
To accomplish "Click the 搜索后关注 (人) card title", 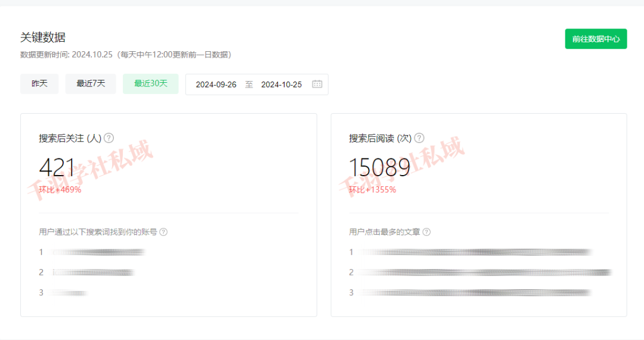I will 70,138.
